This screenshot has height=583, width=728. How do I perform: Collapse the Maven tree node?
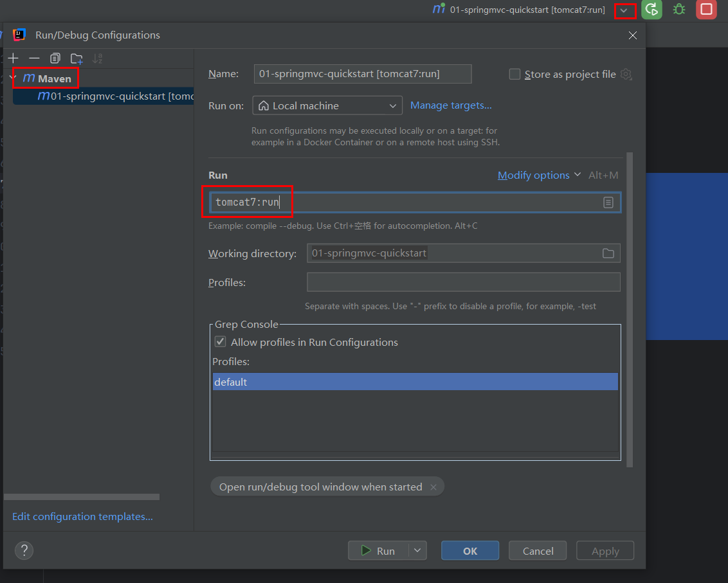tap(13, 78)
